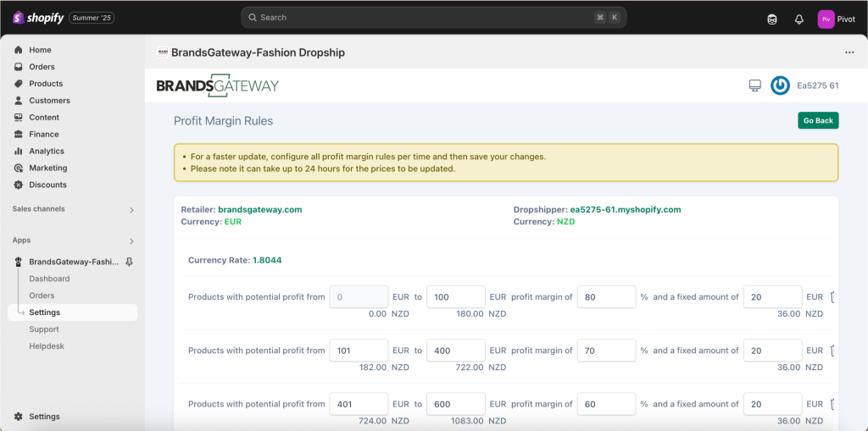Click the Ea5275 61 account label

(x=818, y=86)
